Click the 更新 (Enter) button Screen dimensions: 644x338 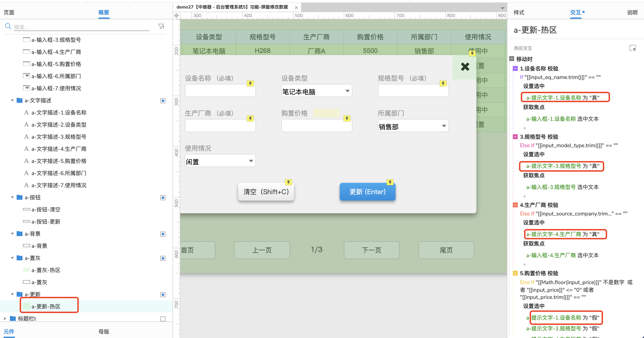point(367,192)
